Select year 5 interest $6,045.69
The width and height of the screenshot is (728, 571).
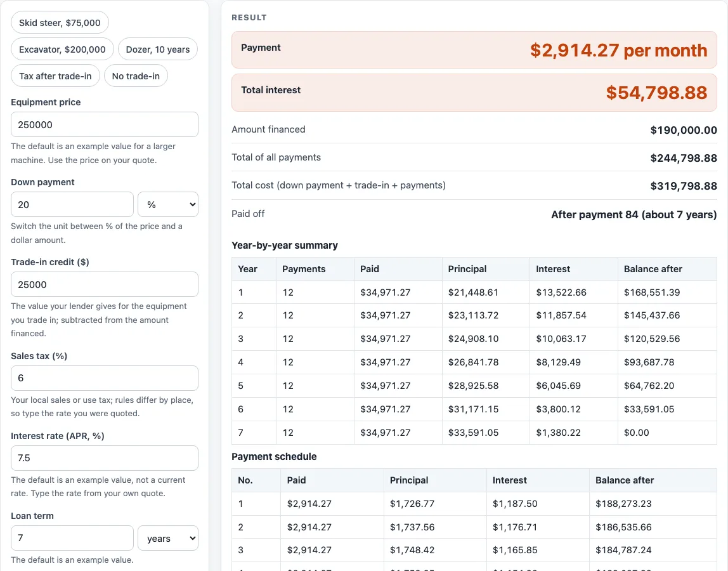[558, 386]
